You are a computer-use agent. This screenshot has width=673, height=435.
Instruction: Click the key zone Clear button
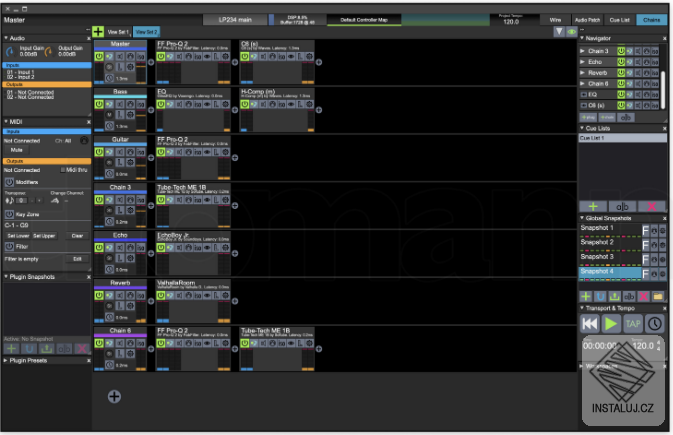77,236
